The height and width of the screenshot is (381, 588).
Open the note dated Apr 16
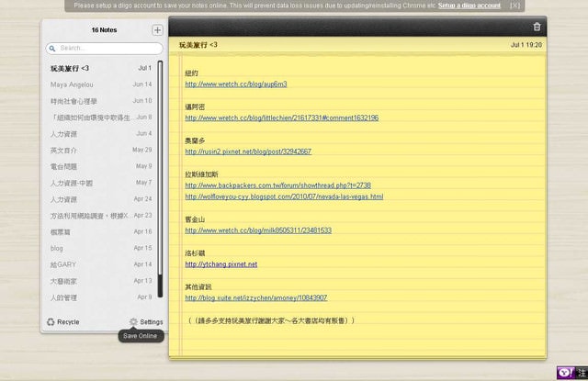[101, 232]
